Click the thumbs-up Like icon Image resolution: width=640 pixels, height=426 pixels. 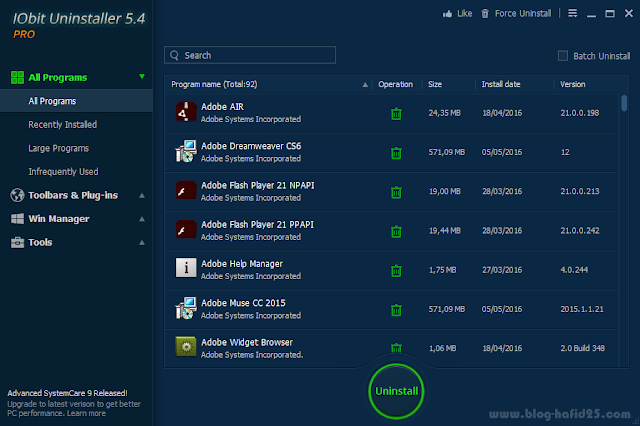pyautogui.click(x=447, y=14)
